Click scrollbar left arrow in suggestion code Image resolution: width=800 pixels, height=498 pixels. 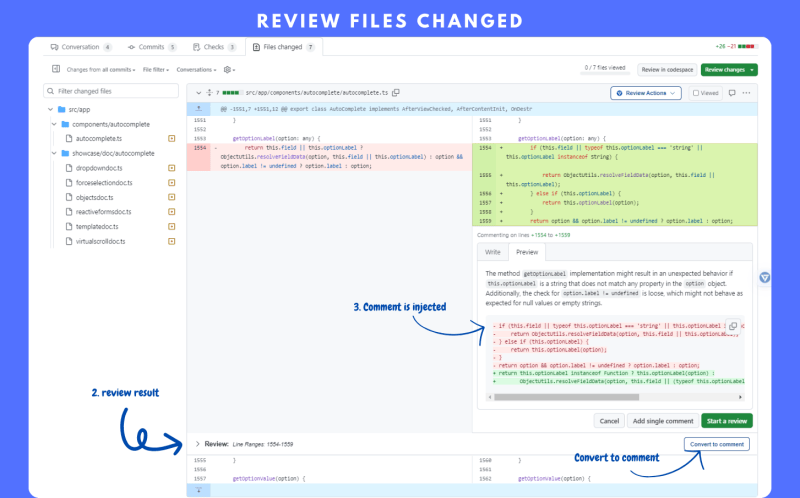click(x=490, y=397)
